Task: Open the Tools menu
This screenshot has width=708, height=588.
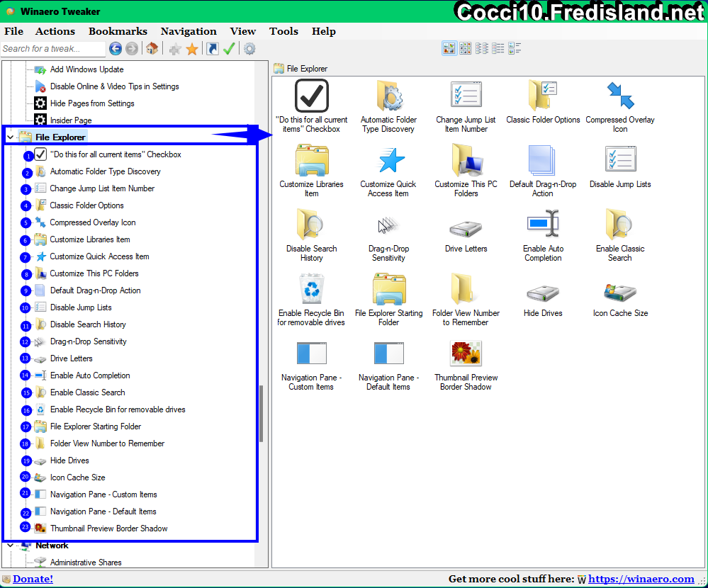Action: [x=283, y=31]
